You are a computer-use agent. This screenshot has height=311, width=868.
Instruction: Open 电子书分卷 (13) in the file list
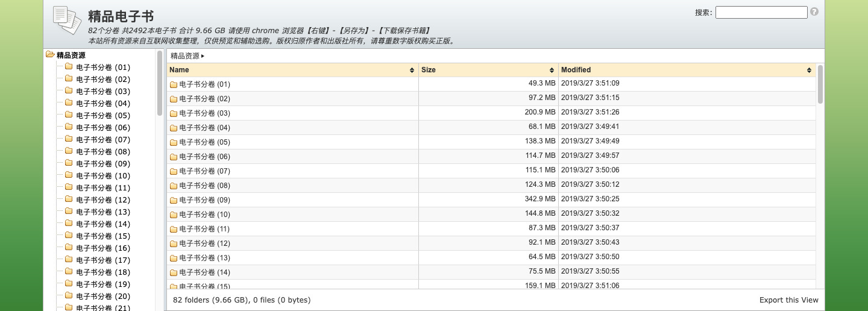click(x=204, y=258)
